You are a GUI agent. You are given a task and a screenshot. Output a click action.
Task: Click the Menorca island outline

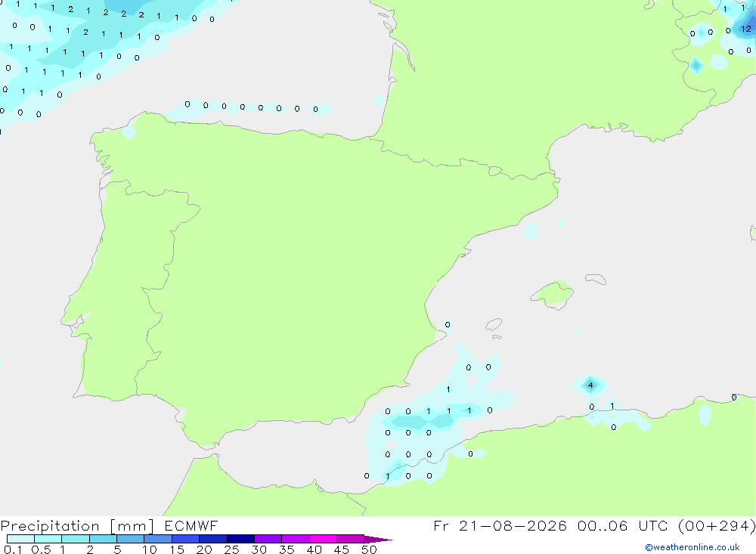tap(596, 279)
